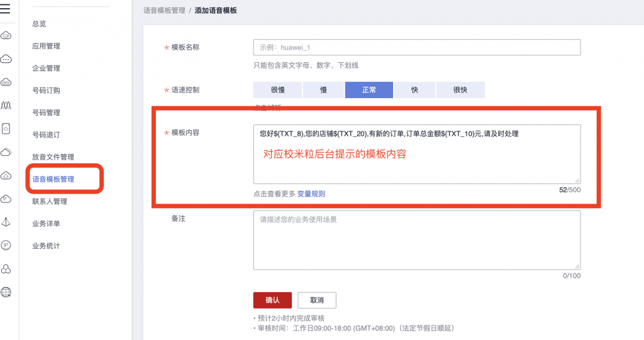644x340 pixels.
Task: Click the tall triangular sail-shaped sidebar icon
Action: point(6,222)
